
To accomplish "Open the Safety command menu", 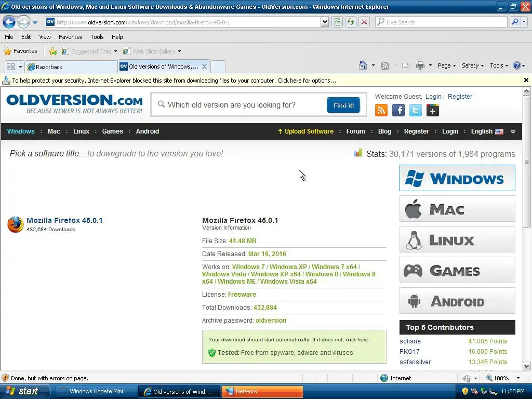I will [473, 65].
